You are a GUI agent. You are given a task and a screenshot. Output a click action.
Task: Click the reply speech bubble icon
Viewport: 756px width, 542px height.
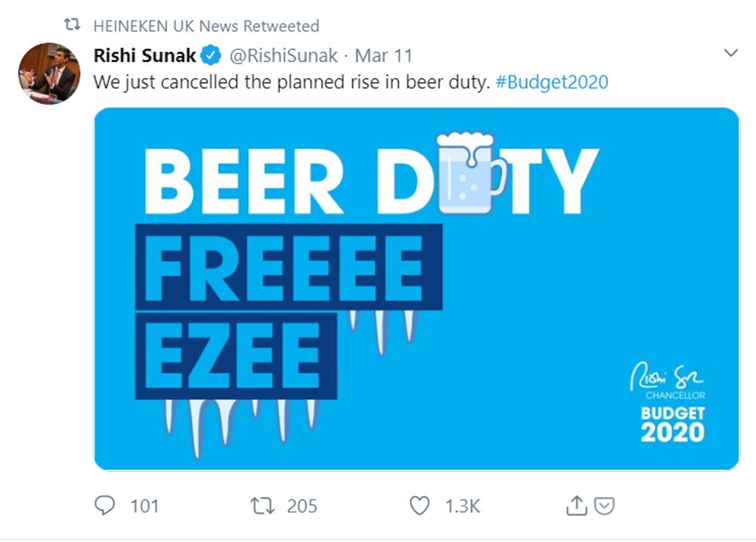coord(105,505)
